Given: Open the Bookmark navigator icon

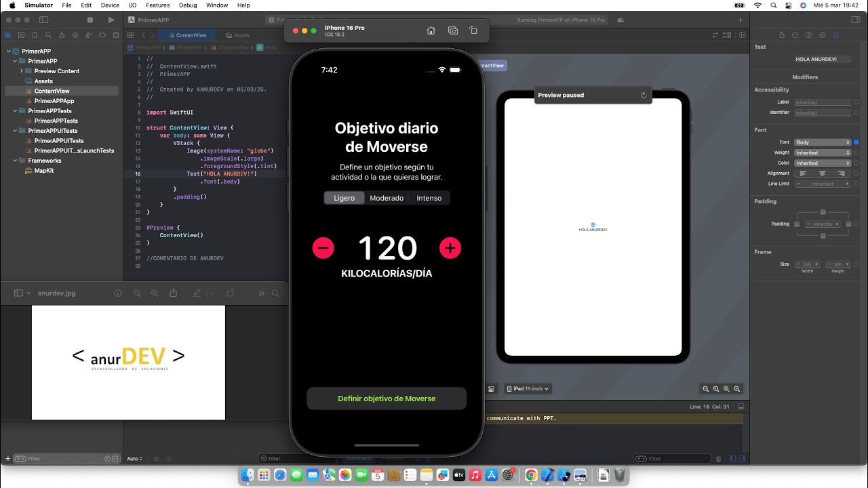Looking at the screenshot, I should [x=35, y=35].
